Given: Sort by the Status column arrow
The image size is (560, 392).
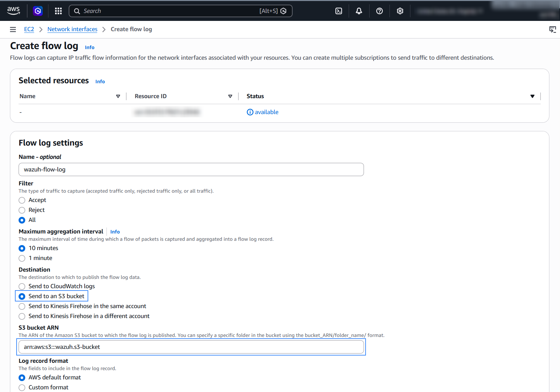Looking at the screenshot, I should click(532, 96).
